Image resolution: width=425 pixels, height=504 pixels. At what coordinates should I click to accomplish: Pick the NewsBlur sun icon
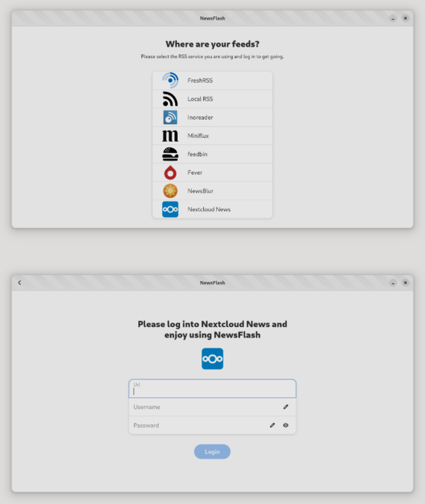point(170,191)
